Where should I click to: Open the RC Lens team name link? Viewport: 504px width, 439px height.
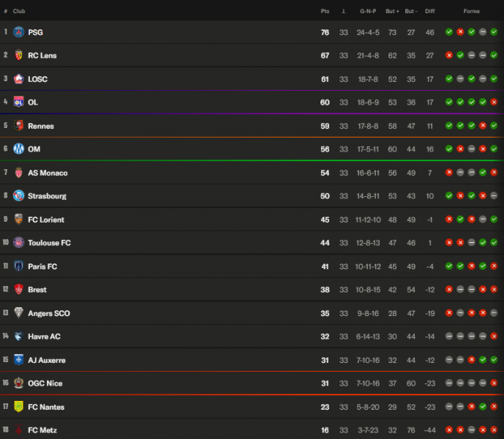coord(42,56)
